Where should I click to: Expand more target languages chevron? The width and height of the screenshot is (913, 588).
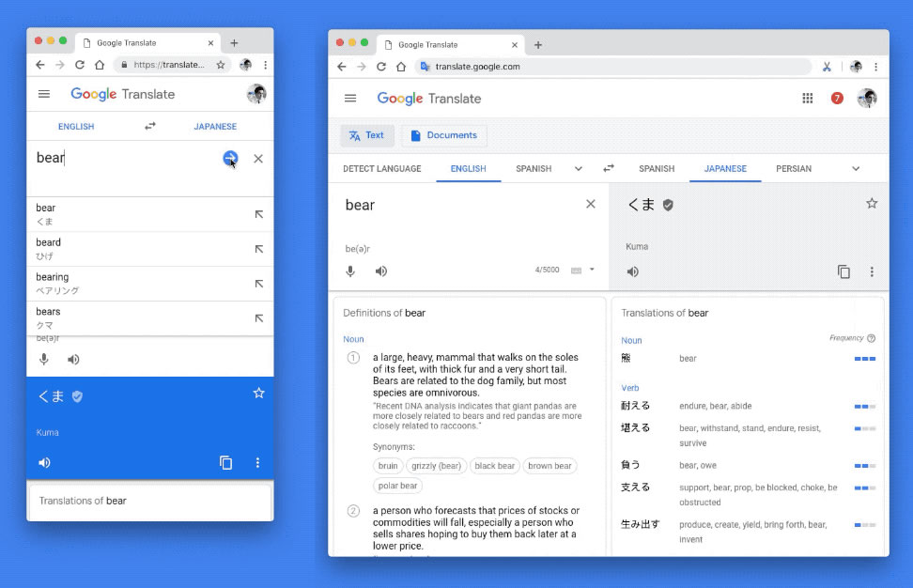856,168
